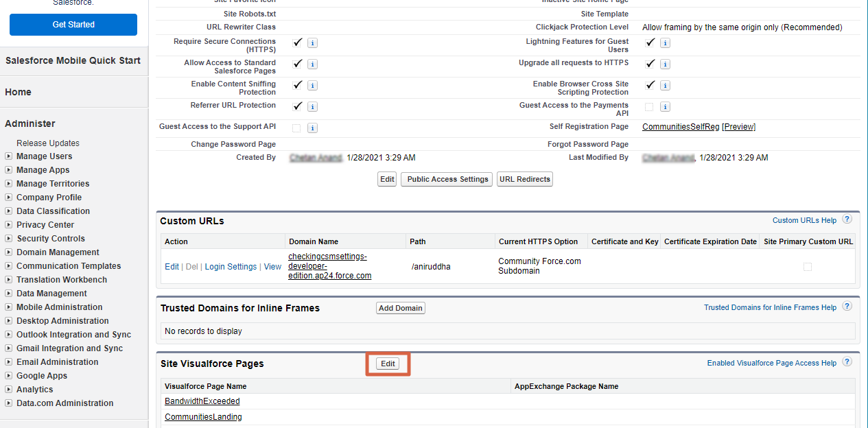Go to Home in the sidebar
Viewport: 868px width, 428px height.
point(19,92)
